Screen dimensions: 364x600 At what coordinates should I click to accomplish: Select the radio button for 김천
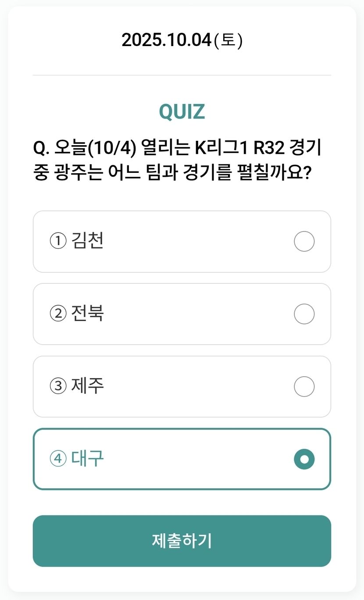[x=304, y=242]
